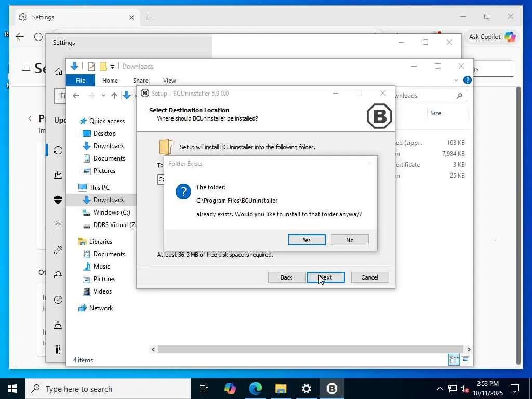The image size is (532, 399).
Task: Open DDR3 Virtual drive
Action: pos(110,225)
